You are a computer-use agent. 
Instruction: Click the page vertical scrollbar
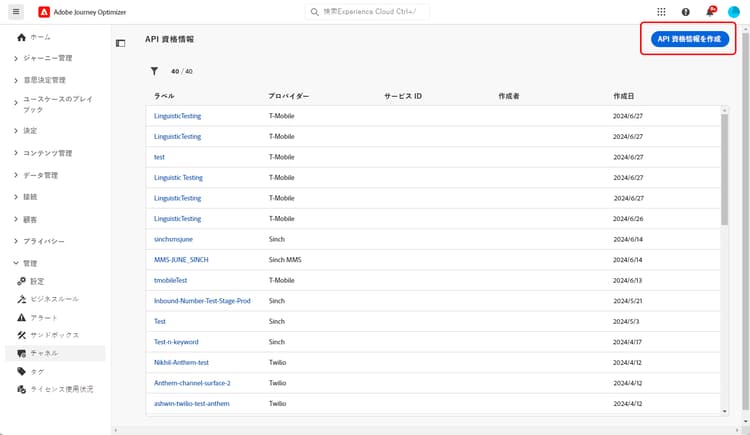point(745,220)
